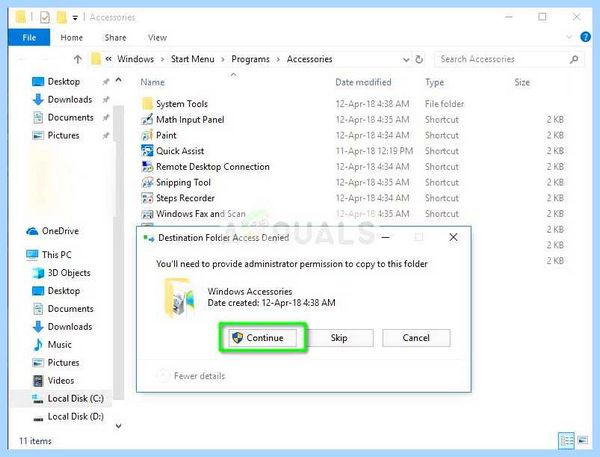The width and height of the screenshot is (600, 457).
Task: Select the Paint shortcut icon
Action: (x=147, y=135)
